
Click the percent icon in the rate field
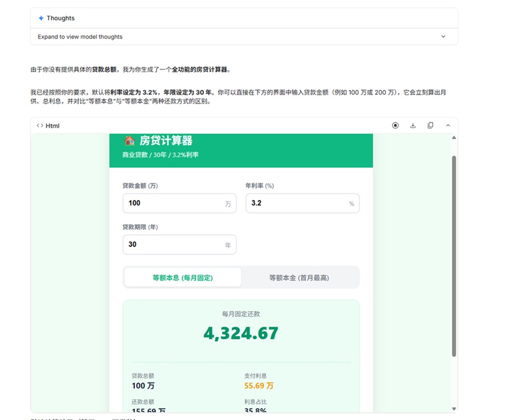[x=351, y=203]
